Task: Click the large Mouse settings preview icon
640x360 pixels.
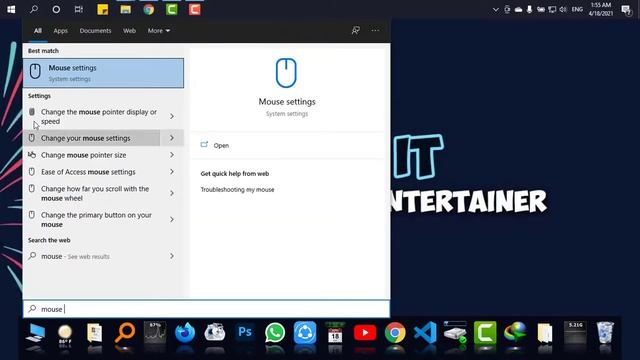Action: point(286,73)
